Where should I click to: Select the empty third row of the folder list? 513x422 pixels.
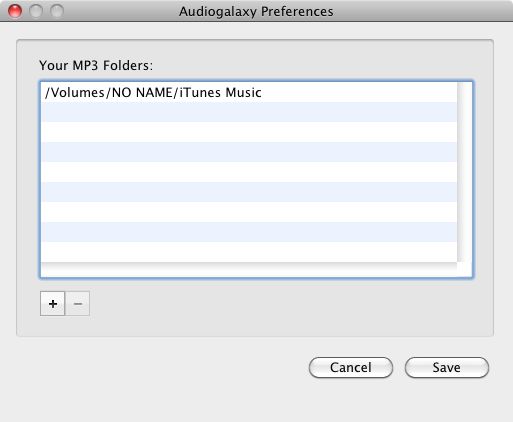249,132
